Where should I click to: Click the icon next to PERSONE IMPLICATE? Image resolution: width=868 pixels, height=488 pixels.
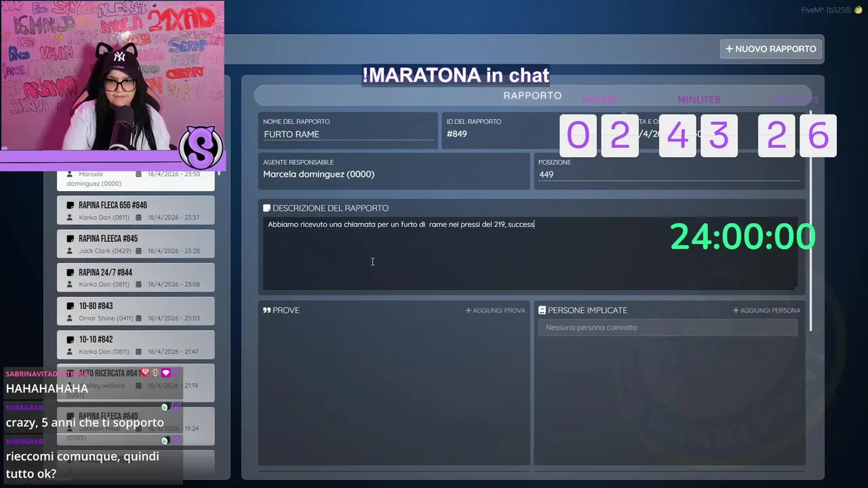click(542, 310)
